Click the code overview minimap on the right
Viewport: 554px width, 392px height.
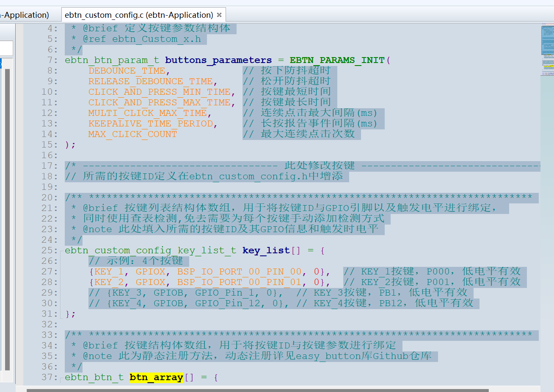click(x=547, y=51)
